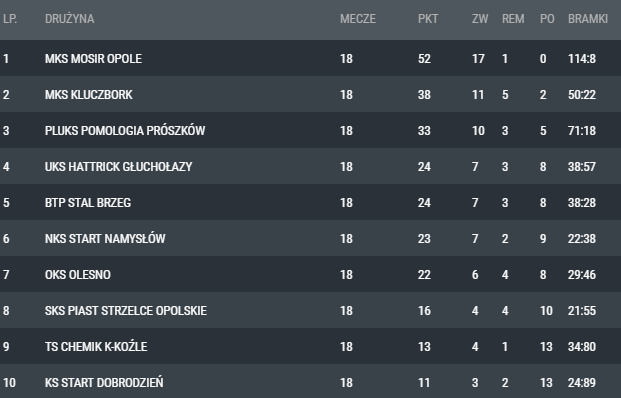Click the ZW column header
This screenshot has height=398, width=621.
480,19
